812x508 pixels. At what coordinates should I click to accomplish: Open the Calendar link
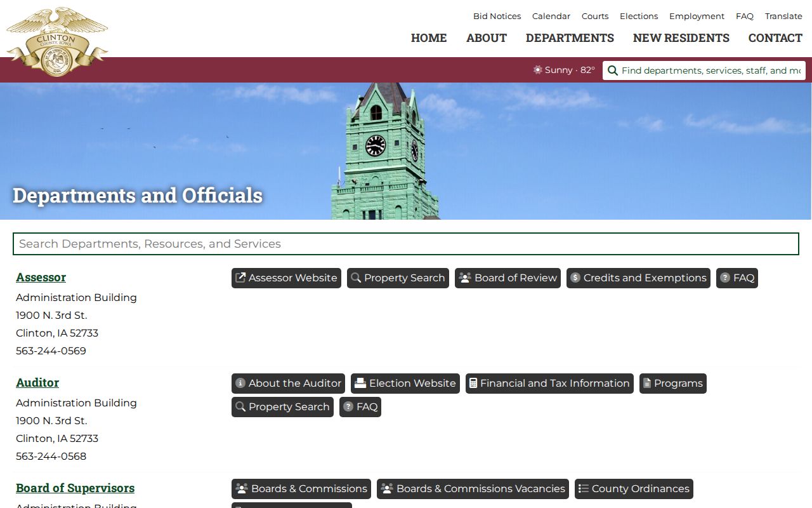[551, 17]
